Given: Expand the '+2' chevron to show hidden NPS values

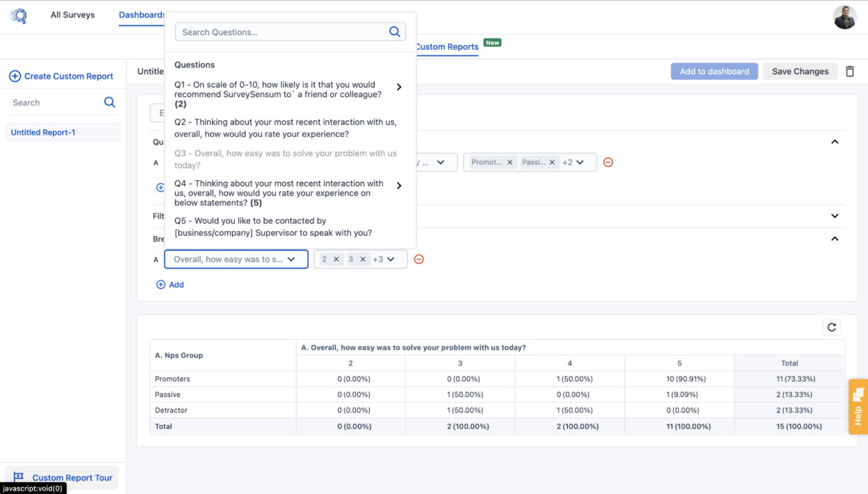Looking at the screenshot, I should [x=579, y=162].
